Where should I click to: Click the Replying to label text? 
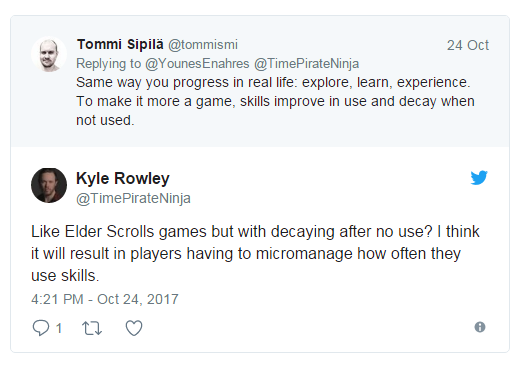point(109,63)
